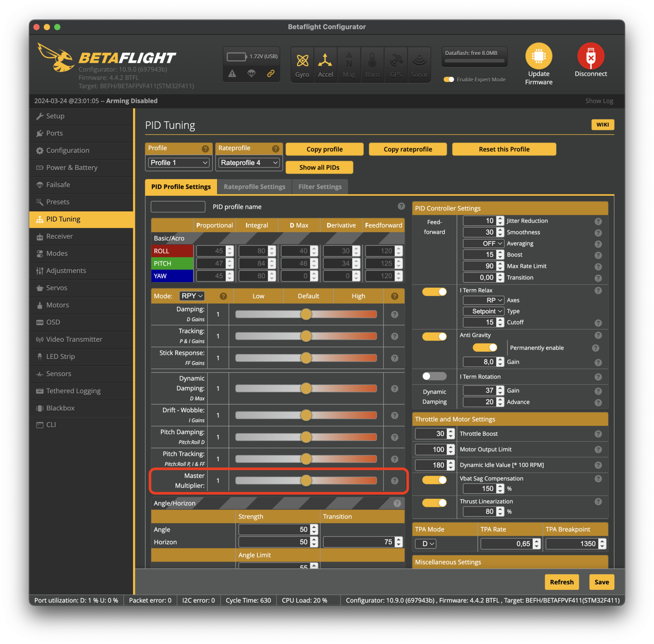
Task: Open the WIKI button
Action: (602, 125)
